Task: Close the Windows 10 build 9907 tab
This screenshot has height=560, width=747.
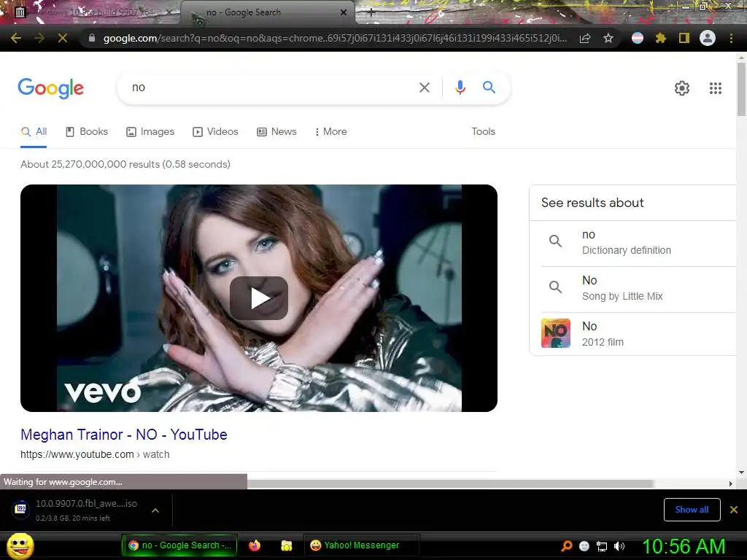Action: tap(169, 12)
